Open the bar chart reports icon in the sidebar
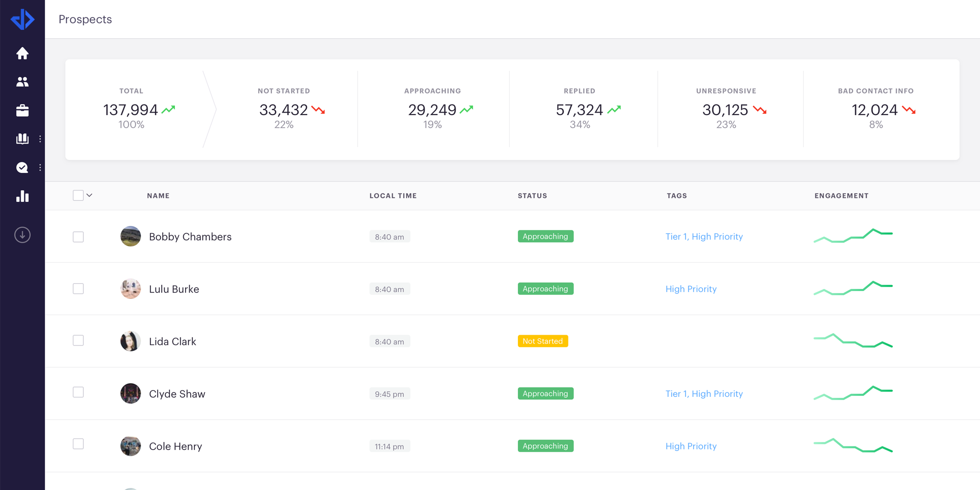 [x=22, y=196]
